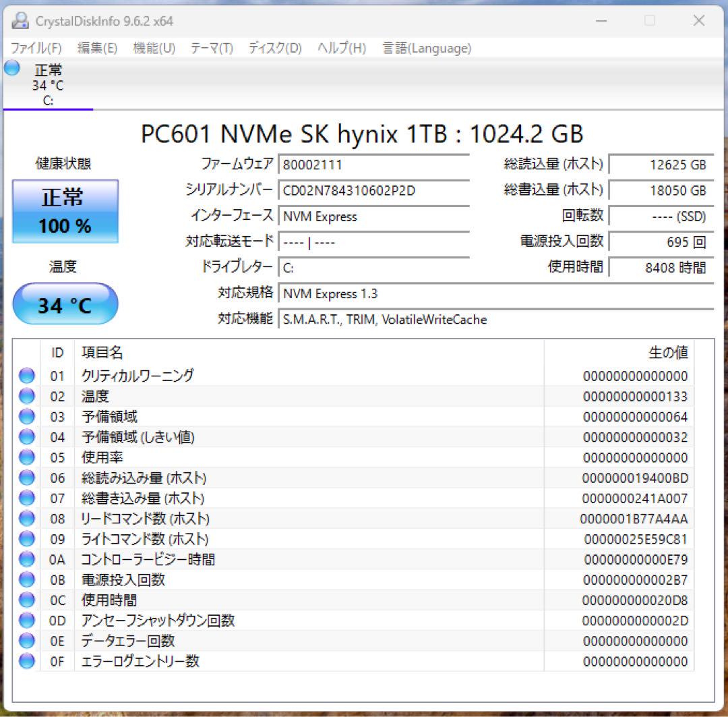Open the 機能(U) menu
The width and height of the screenshot is (728, 717).
(x=154, y=48)
